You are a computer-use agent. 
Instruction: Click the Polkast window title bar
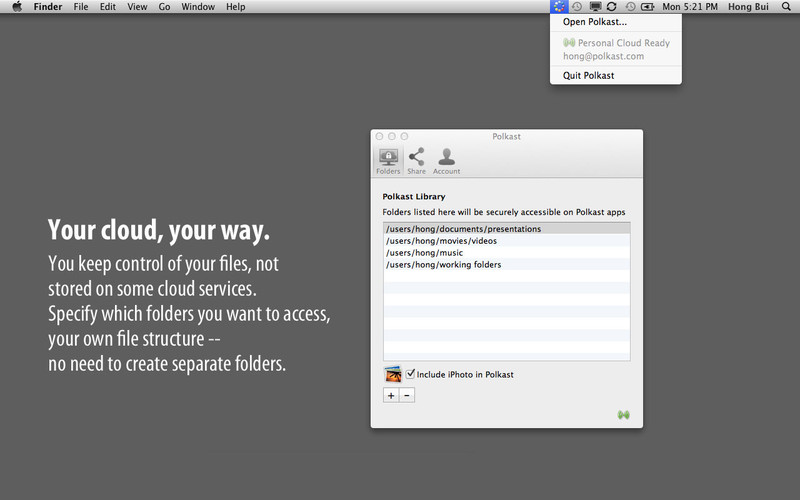(x=507, y=136)
